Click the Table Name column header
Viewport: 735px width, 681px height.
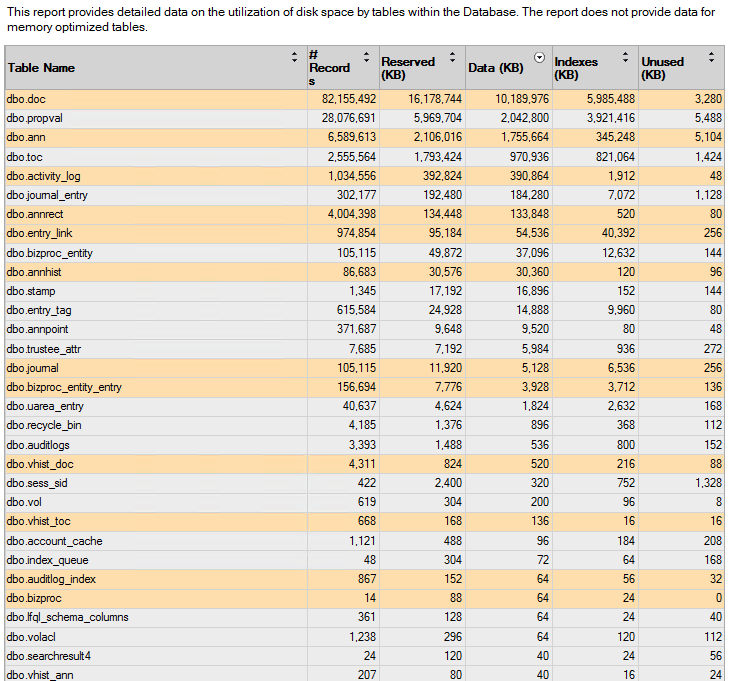coord(41,68)
